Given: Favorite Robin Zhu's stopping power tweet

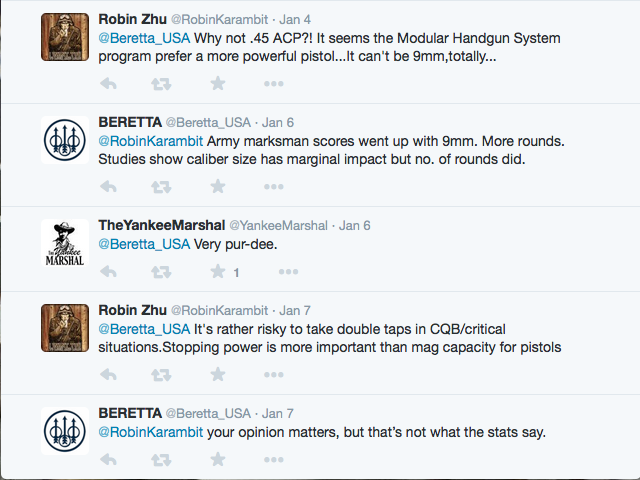Looking at the screenshot, I should pos(218,374).
